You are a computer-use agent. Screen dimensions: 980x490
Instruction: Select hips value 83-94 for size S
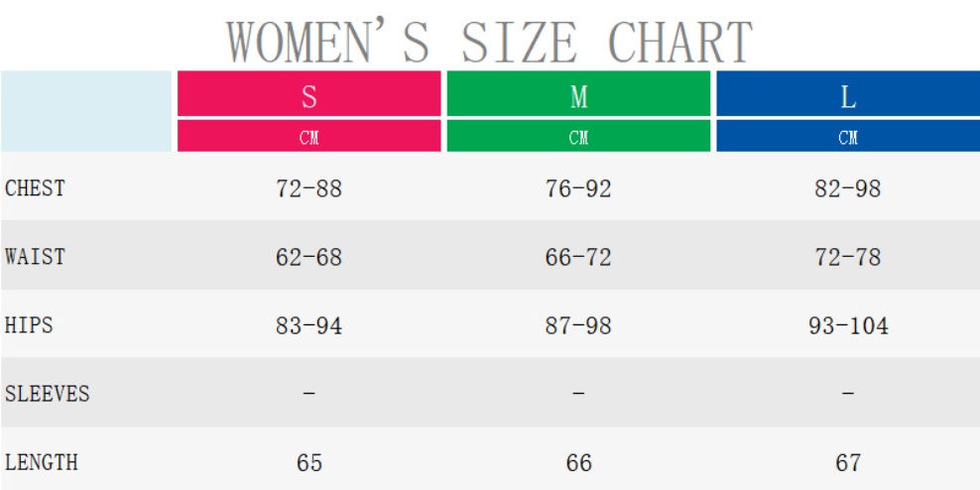tap(309, 326)
